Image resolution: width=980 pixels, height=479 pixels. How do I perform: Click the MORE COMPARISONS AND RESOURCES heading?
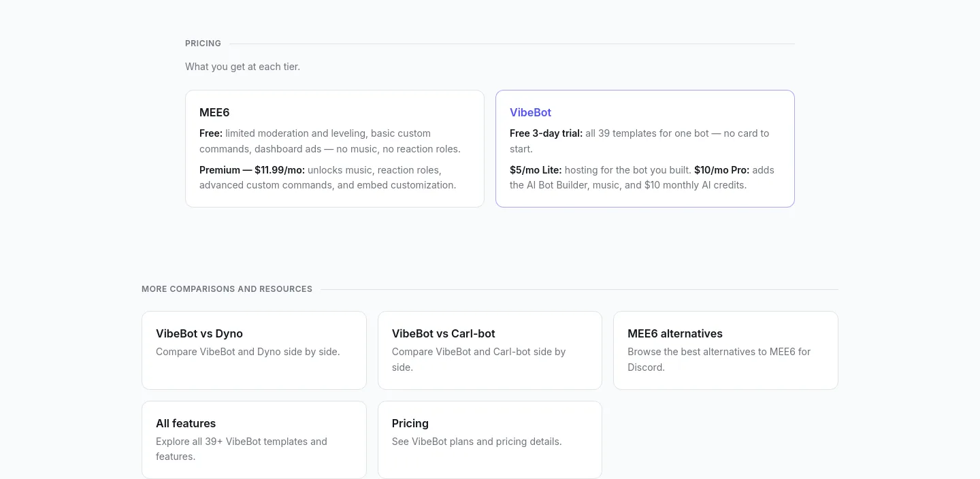[227, 289]
